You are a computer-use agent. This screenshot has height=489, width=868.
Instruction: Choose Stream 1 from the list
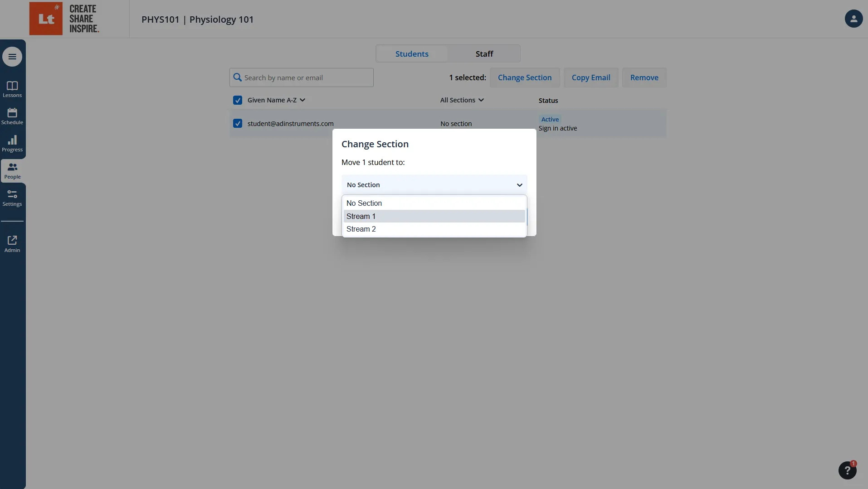pyautogui.click(x=434, y=216)
